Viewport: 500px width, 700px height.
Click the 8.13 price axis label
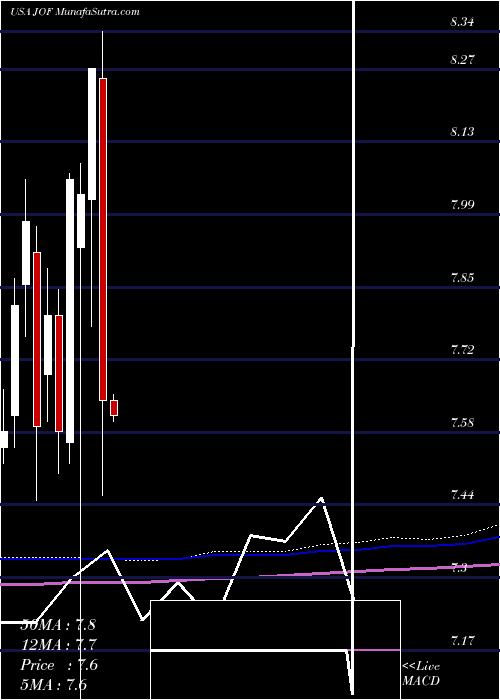(x=462, y=132)
